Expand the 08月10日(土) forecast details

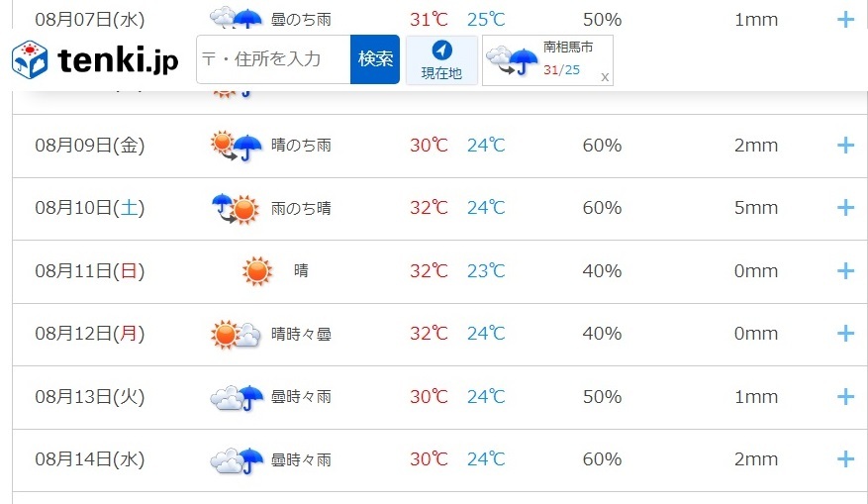click(x=845, y=208)
